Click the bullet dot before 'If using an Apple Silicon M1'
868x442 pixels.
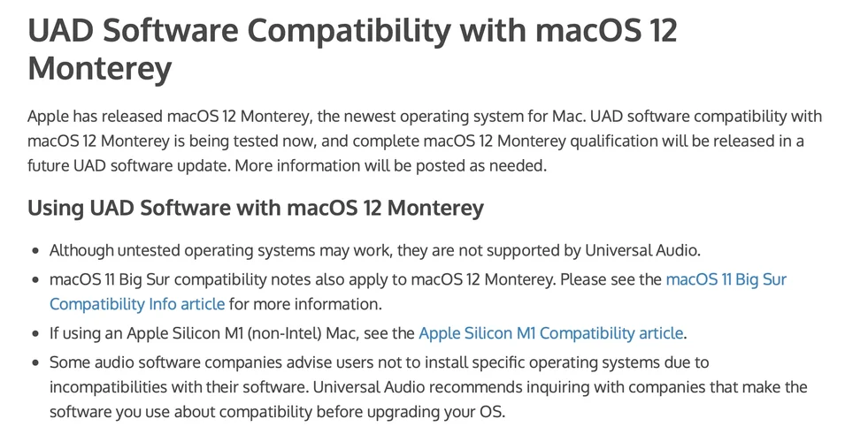coord(35,334)
